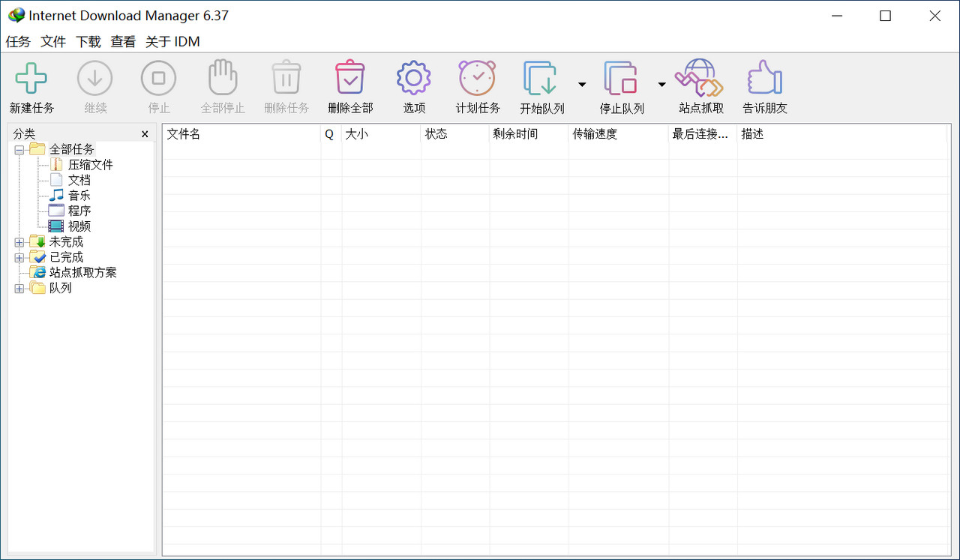Open dropdown arrow next to 开始队列

tap(582, 84)
